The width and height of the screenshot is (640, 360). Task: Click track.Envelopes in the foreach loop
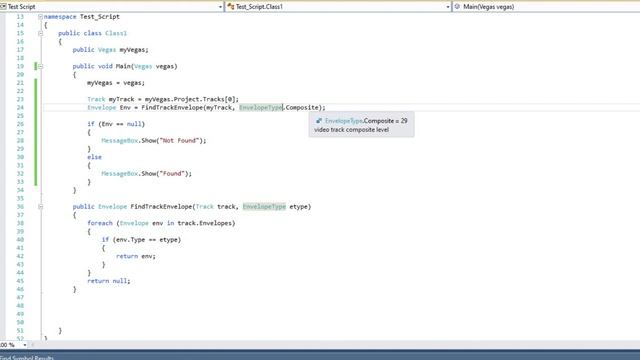point(204,223)
